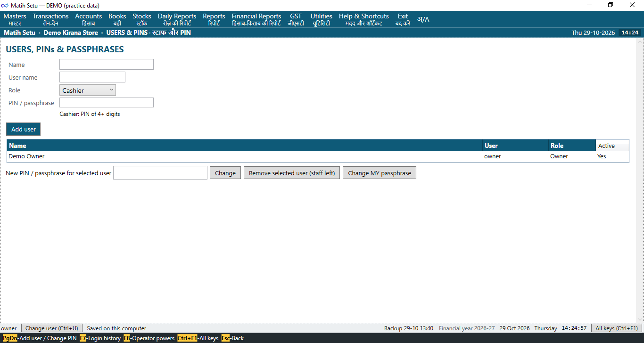The width and height of the screenshot is (644, 343).
Task: Sort by the Role column header
Action: tap(572, 146)
